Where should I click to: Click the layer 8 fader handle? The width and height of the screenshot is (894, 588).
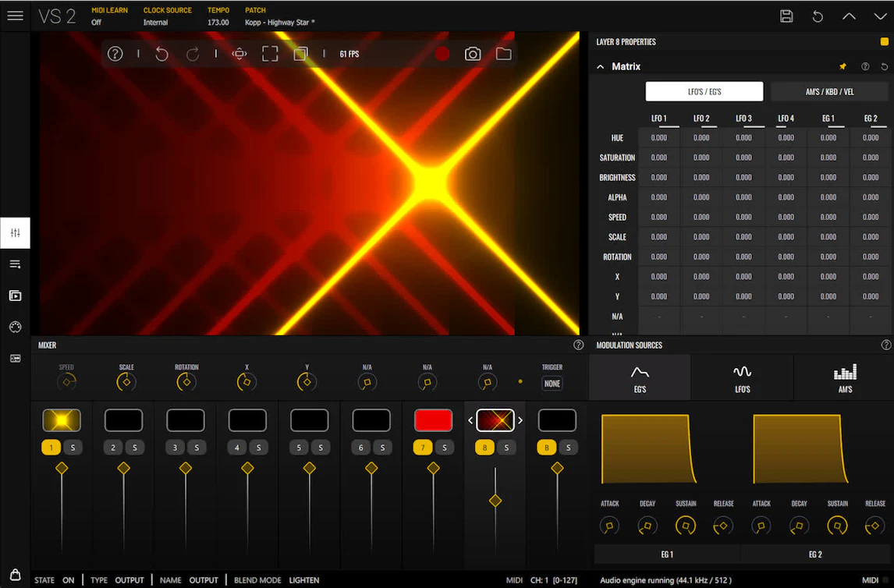(495, 501)
